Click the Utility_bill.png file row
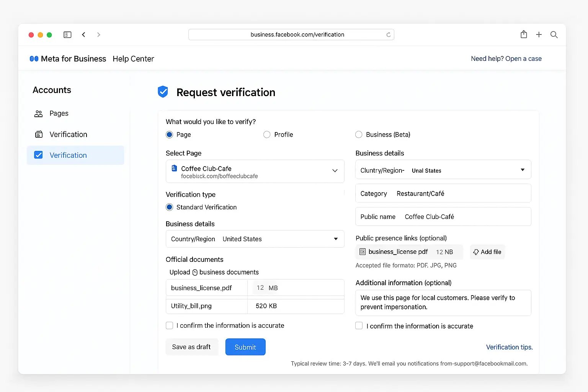The height and width of the screenshot is (392, 588). click(x=255, y=306)
